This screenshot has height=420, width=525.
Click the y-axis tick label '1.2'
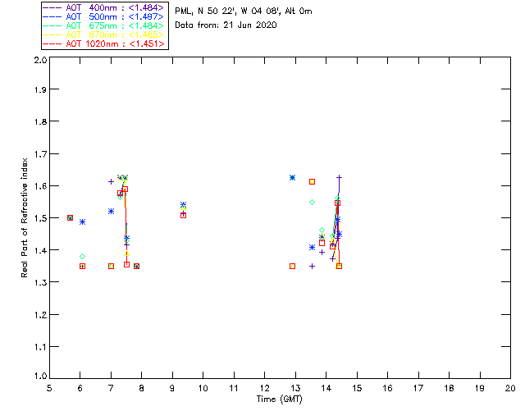pos(40,315)
